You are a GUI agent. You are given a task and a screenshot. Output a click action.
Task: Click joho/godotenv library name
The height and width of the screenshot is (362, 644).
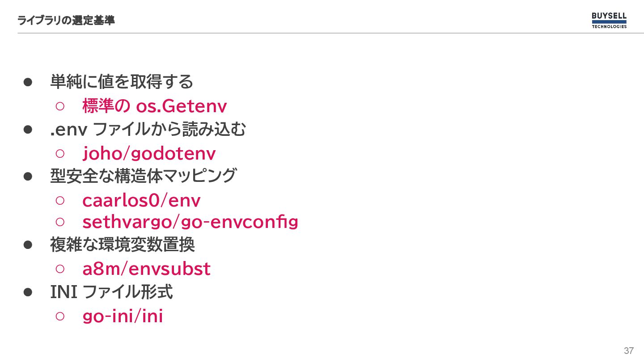tap(149, 154)
